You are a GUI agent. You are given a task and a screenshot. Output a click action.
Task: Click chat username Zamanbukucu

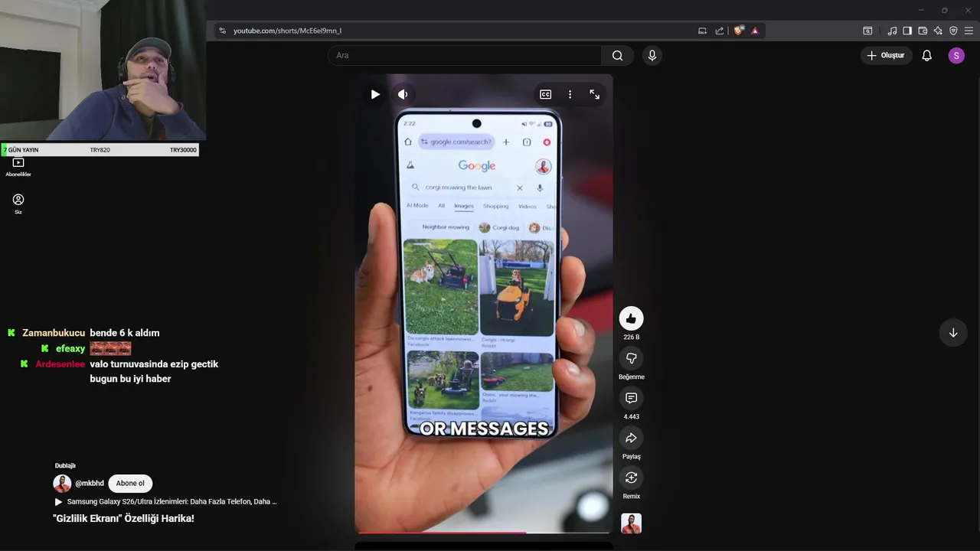[54, 333]
